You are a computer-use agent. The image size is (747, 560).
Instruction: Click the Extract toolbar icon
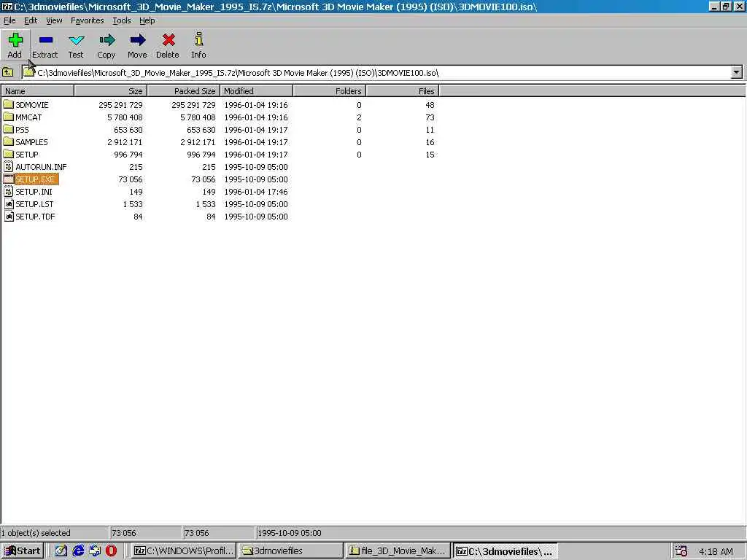[x=46, y=40]
